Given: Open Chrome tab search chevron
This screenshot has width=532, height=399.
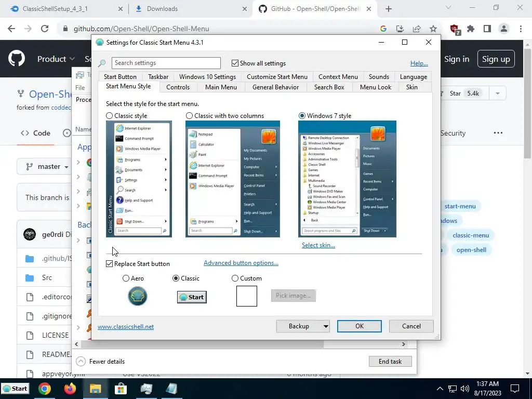Looking at the screenshot, I should click(448, 7).
